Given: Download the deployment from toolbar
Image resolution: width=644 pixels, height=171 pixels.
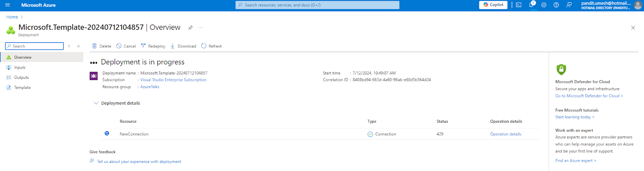Looking at the screenshot, I should (183, 46).
